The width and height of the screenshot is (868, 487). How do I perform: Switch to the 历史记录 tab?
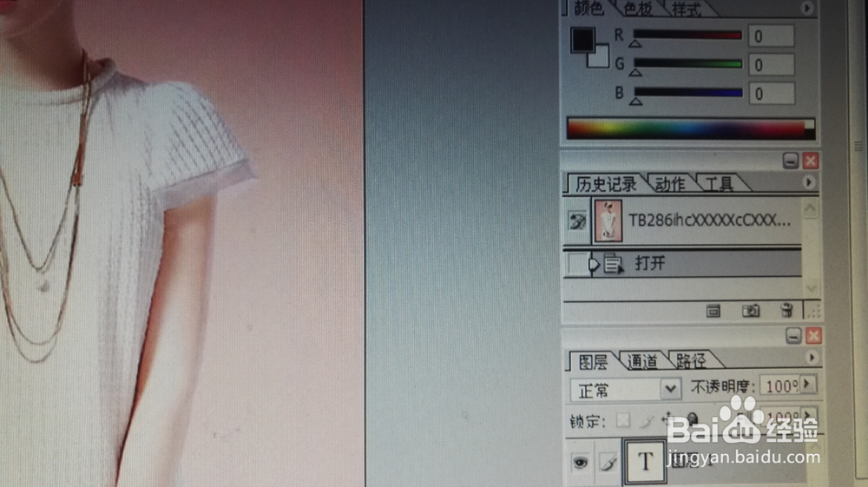click(x=606, y=184)
